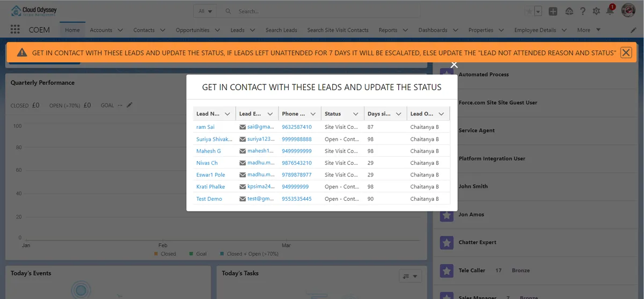This screenshot has width=644, height=299.
Task: Go to the Home tab
Action: click(72, 30)
